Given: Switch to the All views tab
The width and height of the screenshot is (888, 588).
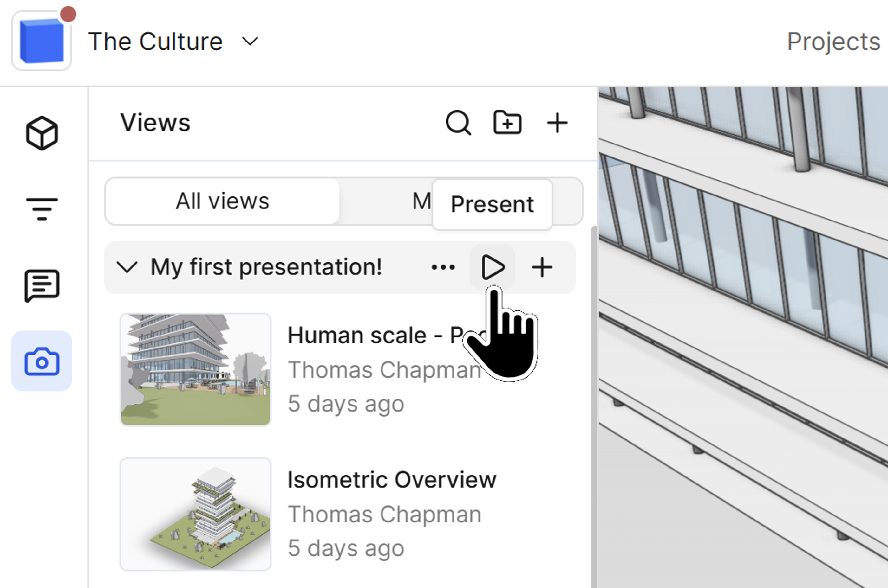Looking at the screenshot, I should pyautogui.click(x=223, y=201).
